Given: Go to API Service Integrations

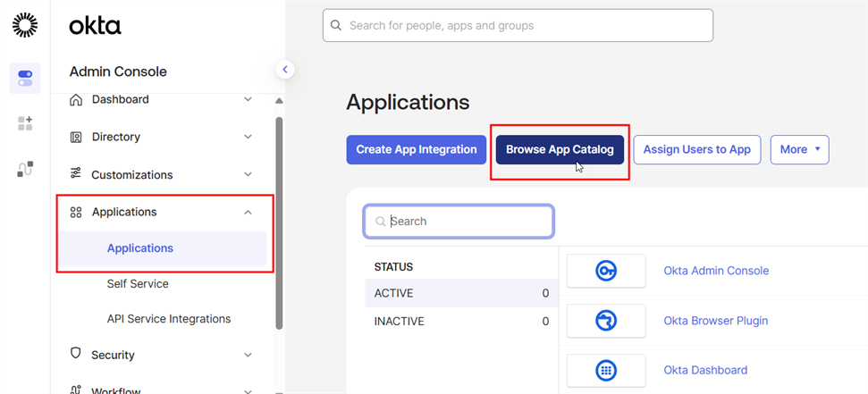Looking at the screenshot, I should click(169, 319).
